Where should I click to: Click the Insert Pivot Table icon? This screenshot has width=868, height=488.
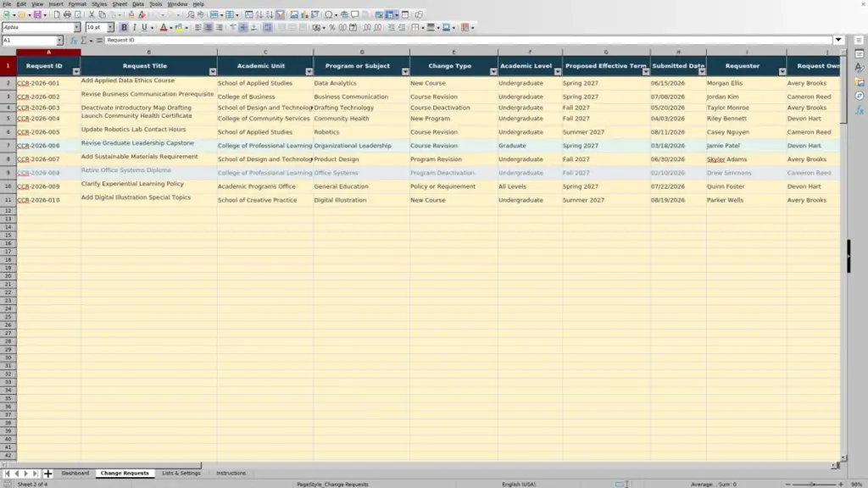(315, 14)
